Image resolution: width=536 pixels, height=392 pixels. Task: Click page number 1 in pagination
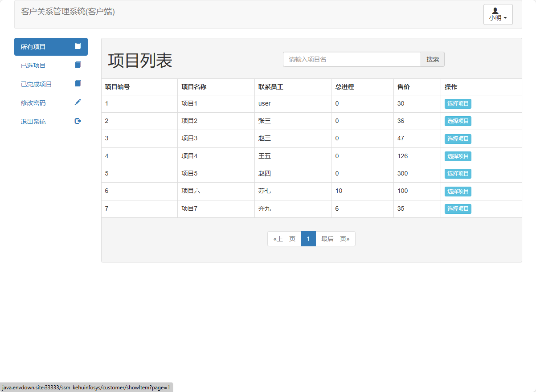[x=308, y=238]
